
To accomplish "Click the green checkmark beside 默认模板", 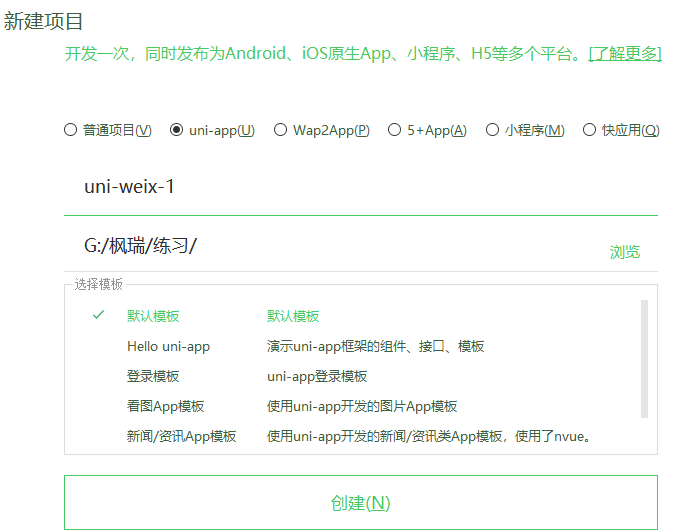I will (x=99, y=315).
